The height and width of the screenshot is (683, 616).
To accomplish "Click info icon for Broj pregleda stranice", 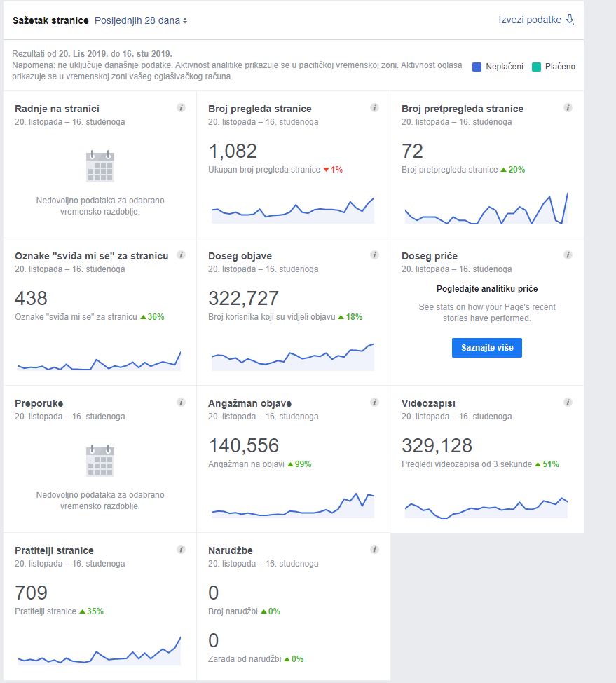I will (374, 107).
